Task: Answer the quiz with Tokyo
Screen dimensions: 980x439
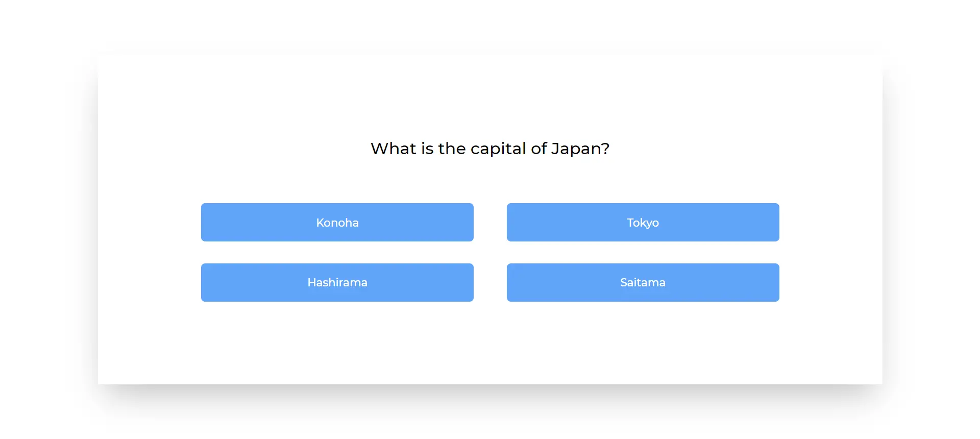Action: pyautogui.click(x=643, y=223)
